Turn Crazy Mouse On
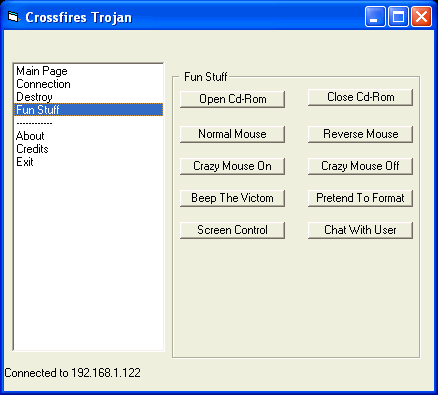Screen dimensions: 438x395 click(232, 166)
